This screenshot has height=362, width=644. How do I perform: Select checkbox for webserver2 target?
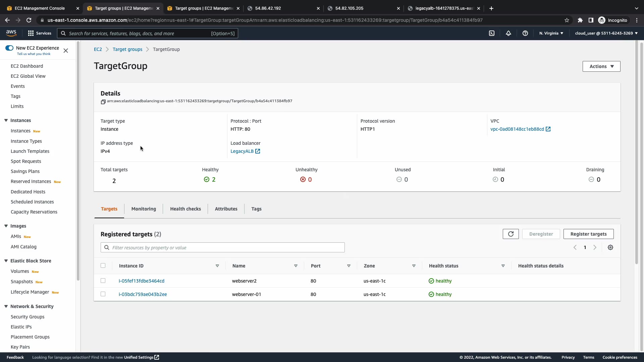coord(103,281)
